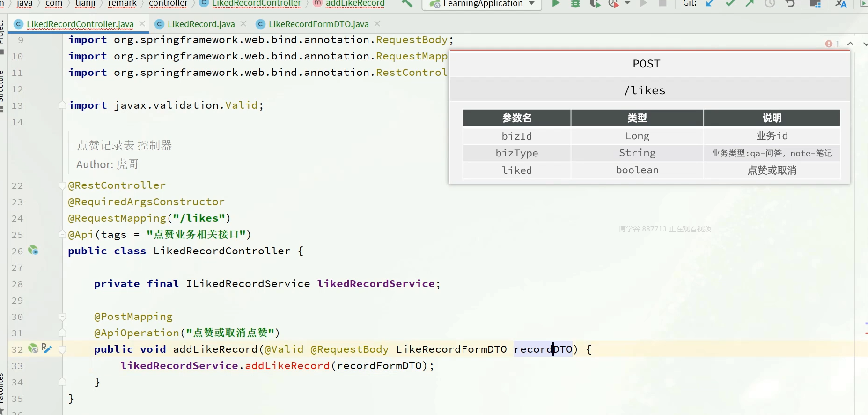This screenshot has width=868, height=415.
Task: Click the @RequiredArgsConstructor annotation
Action: (x=147, y=202)
